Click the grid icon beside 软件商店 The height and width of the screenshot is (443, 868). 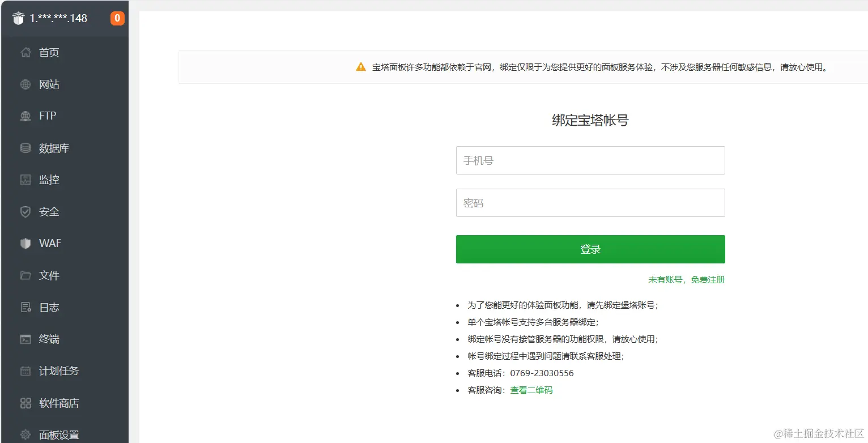coord(25,403)
